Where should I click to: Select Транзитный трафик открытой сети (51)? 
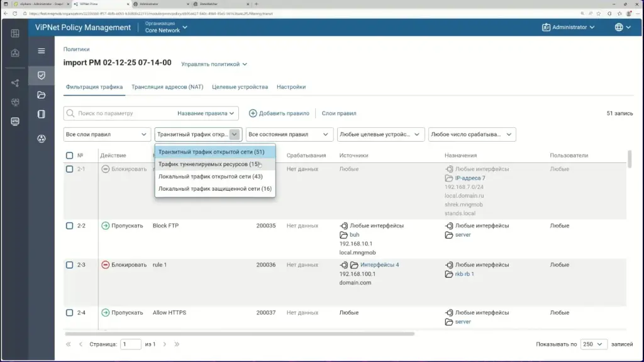point(215,152)
